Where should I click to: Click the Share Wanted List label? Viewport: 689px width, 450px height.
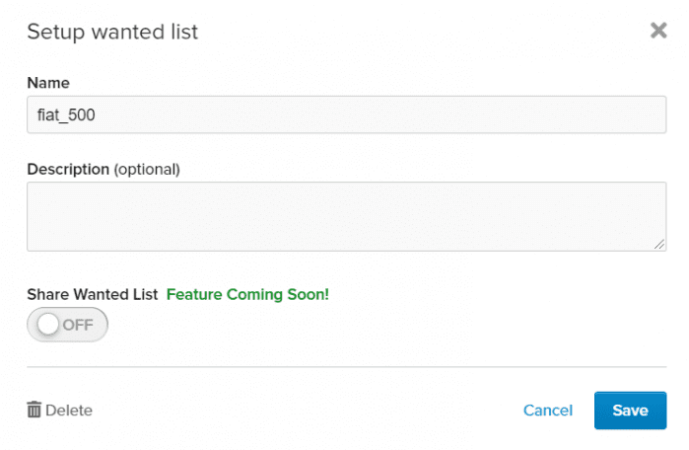coord(92,294)
